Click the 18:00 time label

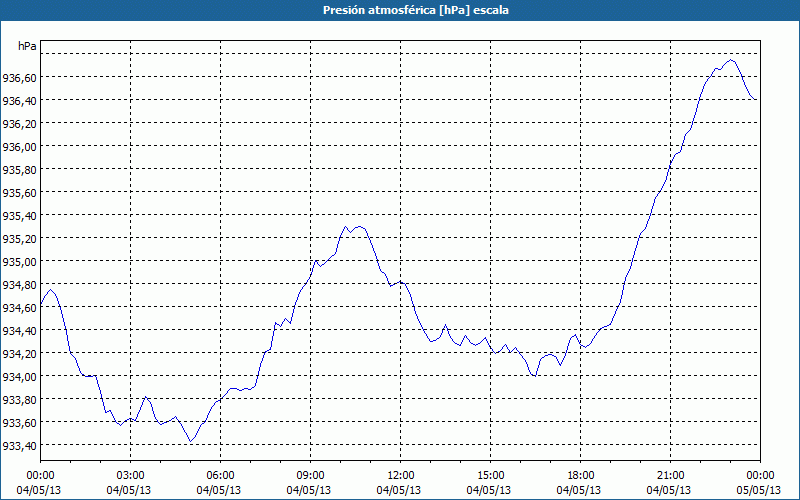[581, 476]
